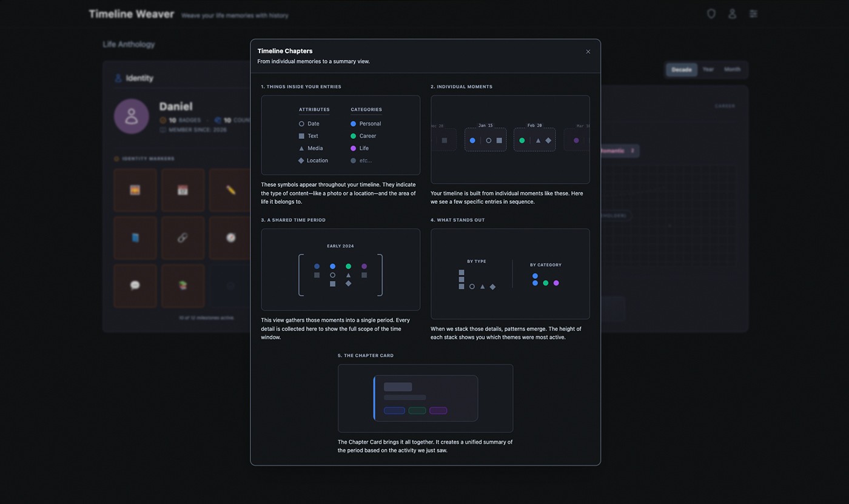The image size is (849, 504).
Task: Switch to the Year view tab
Action: click(x=708, y=70)
